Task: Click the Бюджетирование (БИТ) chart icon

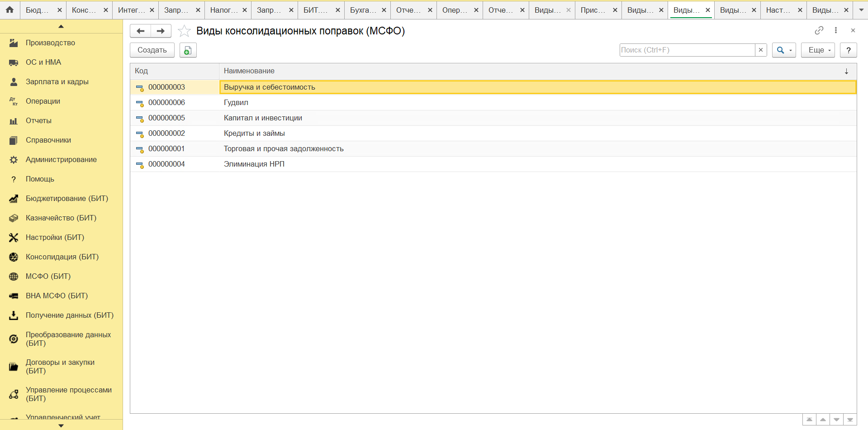Action: [x=14, y=199]
